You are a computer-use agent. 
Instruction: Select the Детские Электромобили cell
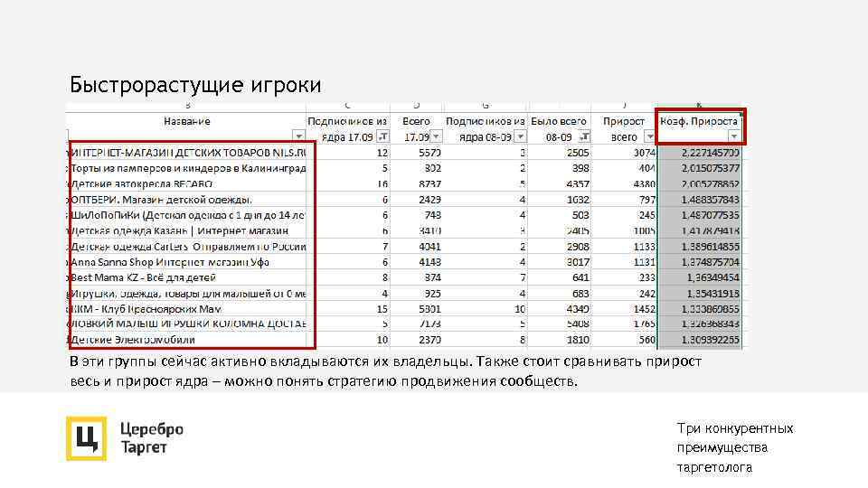[187, 340]
